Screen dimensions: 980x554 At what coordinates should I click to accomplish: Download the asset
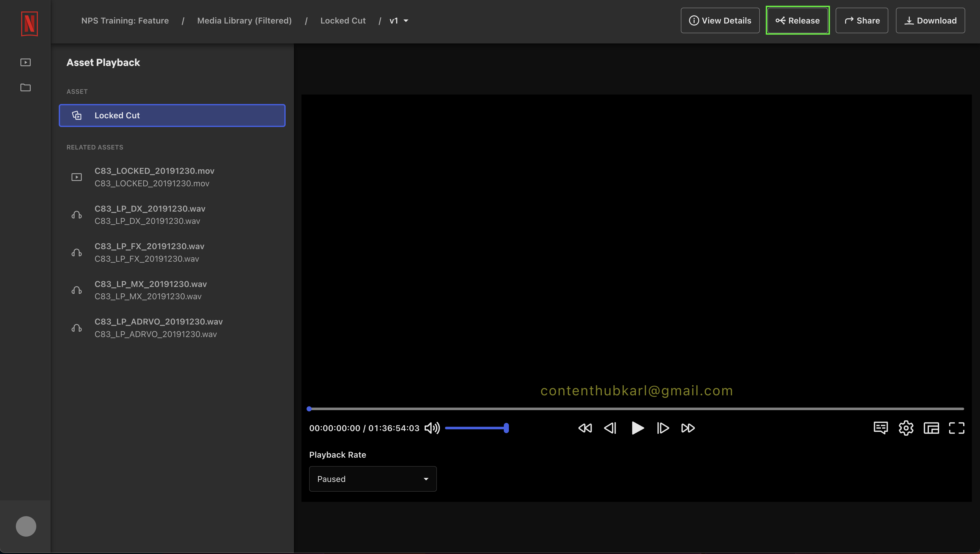point(930,20)
